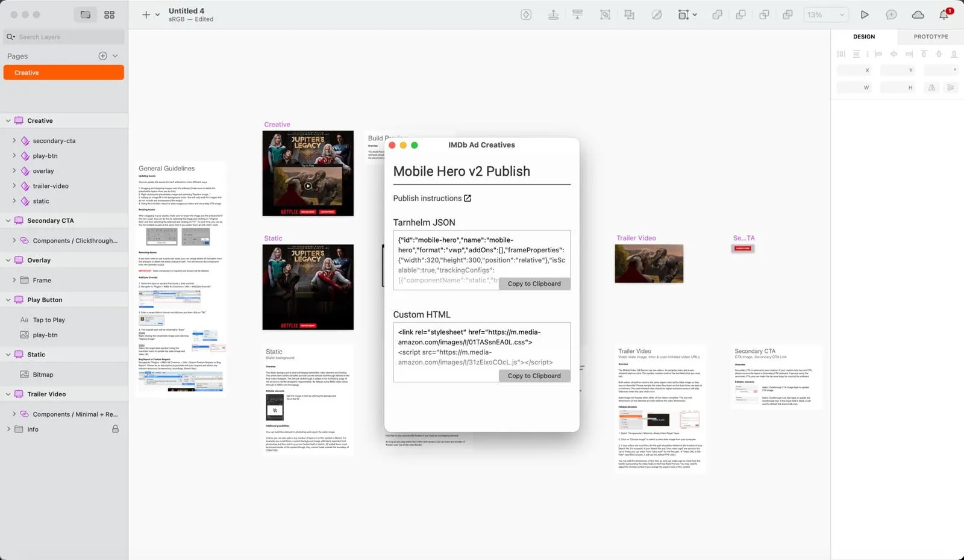Screen dimensions: 964x560
Task: Expand the Info group layer
Action: coord(8,429)
